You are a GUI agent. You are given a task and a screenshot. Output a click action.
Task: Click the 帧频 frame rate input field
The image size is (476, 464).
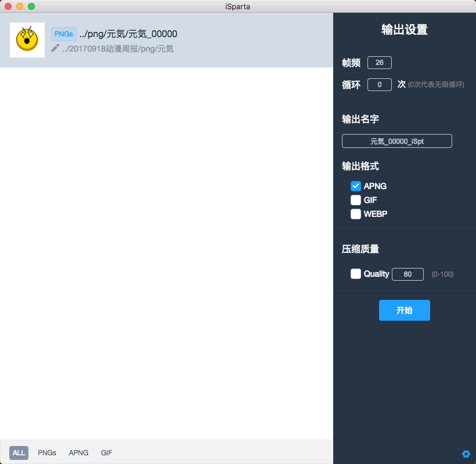[x=380, y=63]
